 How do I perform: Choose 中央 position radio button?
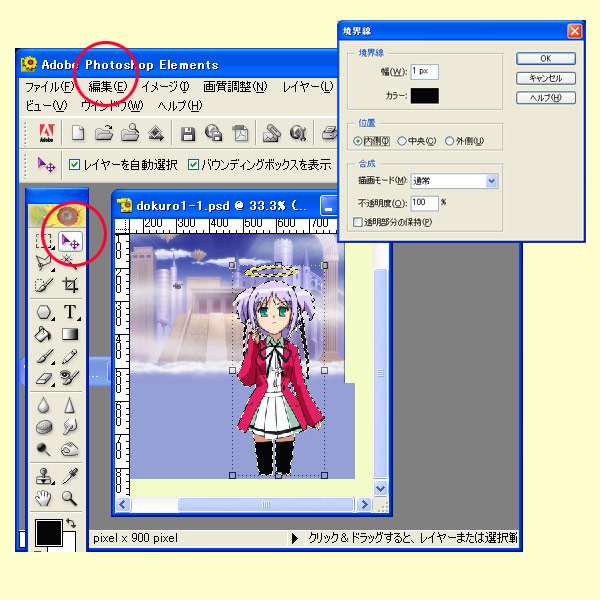coord(402,141)
